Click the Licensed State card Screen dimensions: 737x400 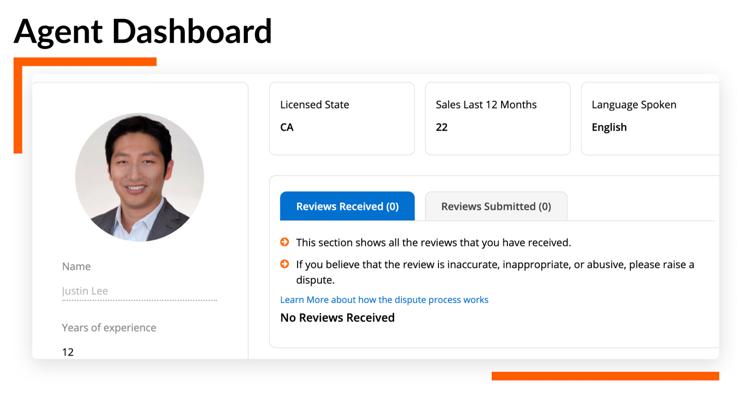click(342, 118)
